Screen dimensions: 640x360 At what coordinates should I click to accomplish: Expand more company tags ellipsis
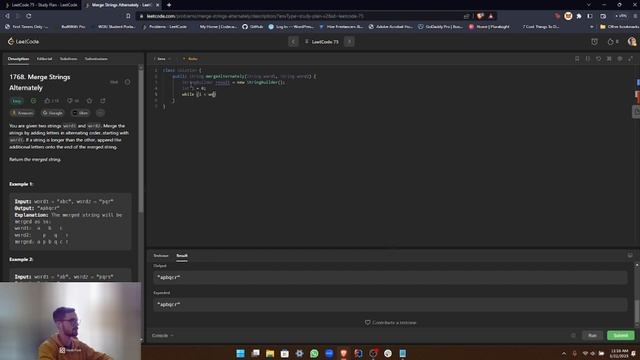tap(100, 113)
